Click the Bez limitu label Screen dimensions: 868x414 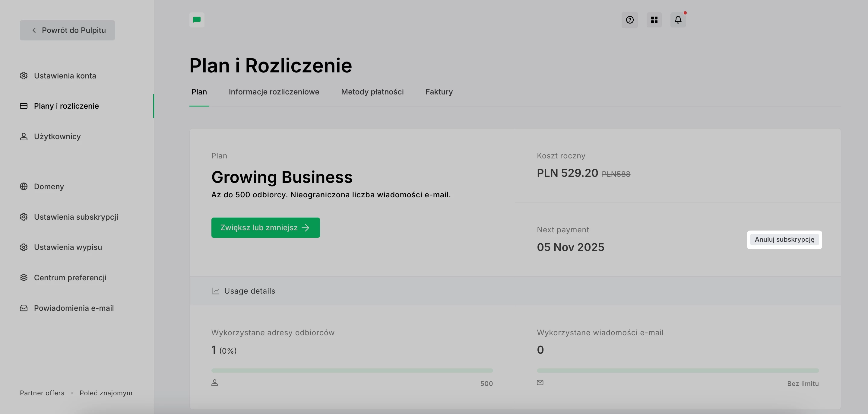point(803,384)
